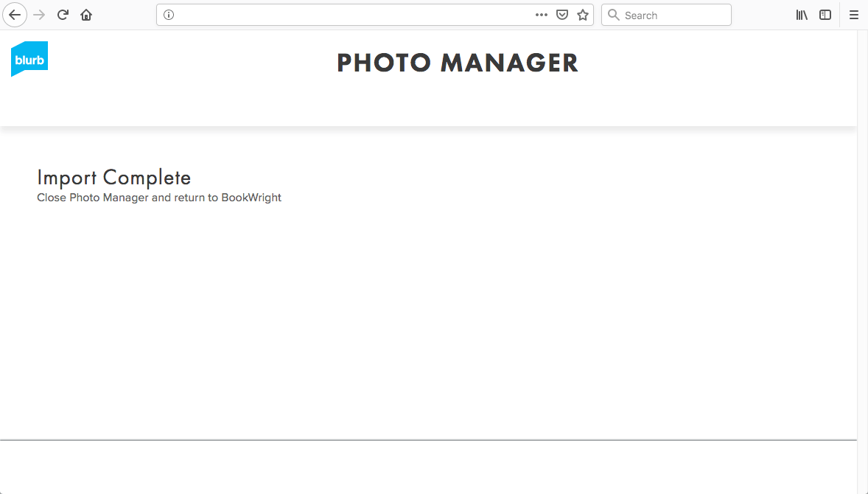
Task: Click the horizontal divider line near page bottom
Action: [428, 440]
